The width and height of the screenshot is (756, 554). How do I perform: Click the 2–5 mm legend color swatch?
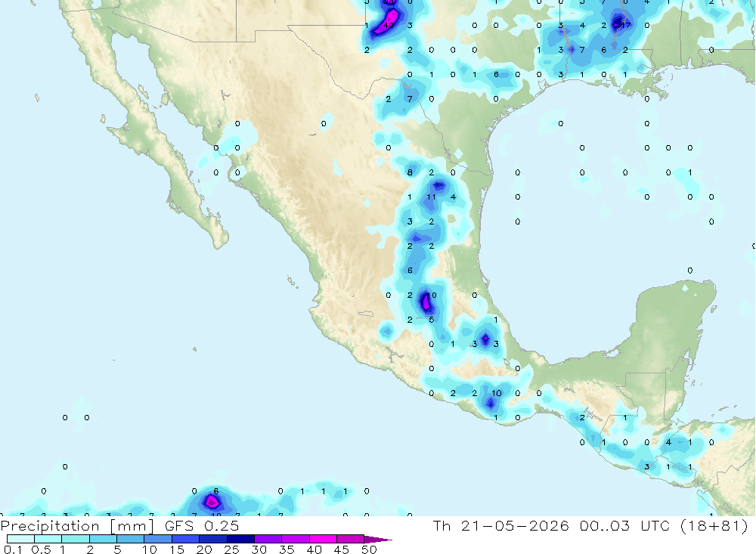click(103, 539)
